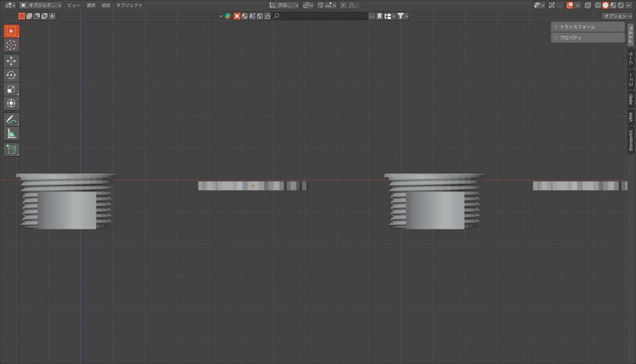
Task: Set selection mode to extend
Action: click(x=29, y=16)
